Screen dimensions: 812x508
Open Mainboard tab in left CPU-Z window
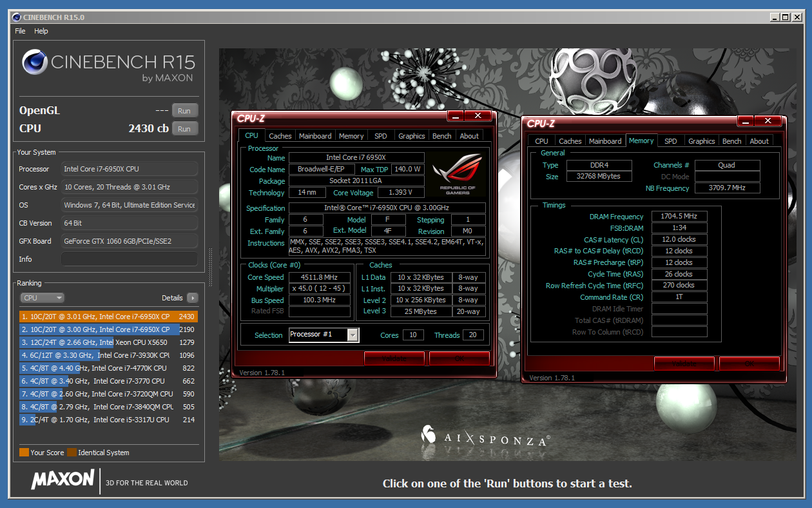pyautogui.click(x=315, y=136)
